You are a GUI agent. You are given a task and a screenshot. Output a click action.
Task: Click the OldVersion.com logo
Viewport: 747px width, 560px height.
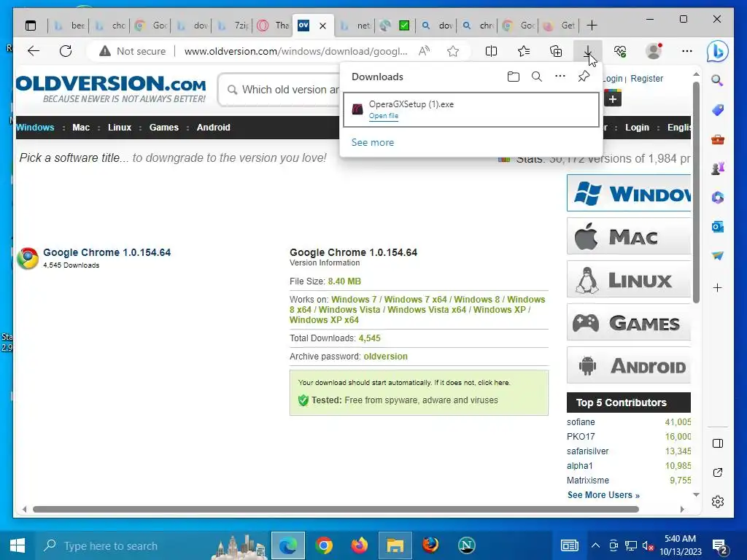[x=111, y=88]
